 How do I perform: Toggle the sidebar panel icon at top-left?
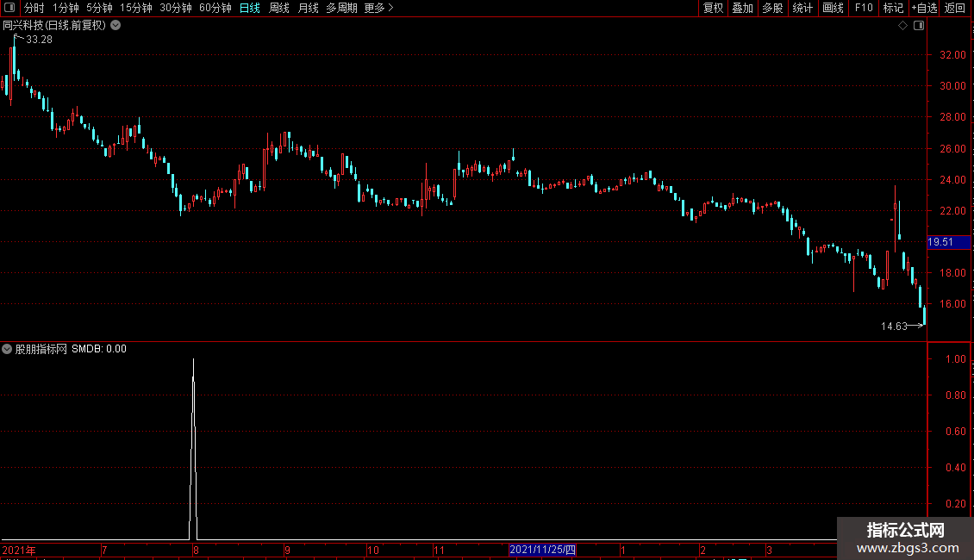click(x=9, y=8)
